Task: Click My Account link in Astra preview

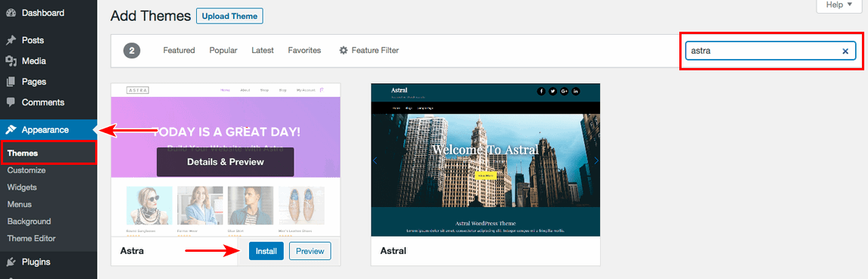Action: (306, 90)
